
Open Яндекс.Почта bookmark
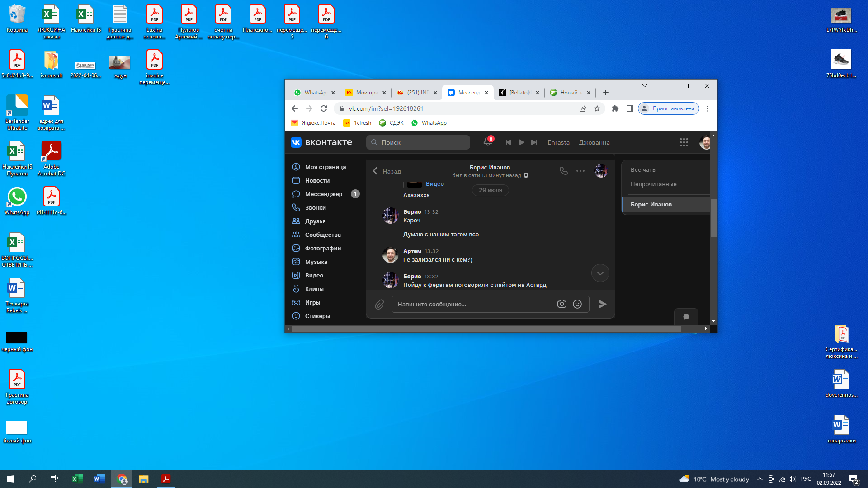tap(313, 123)
